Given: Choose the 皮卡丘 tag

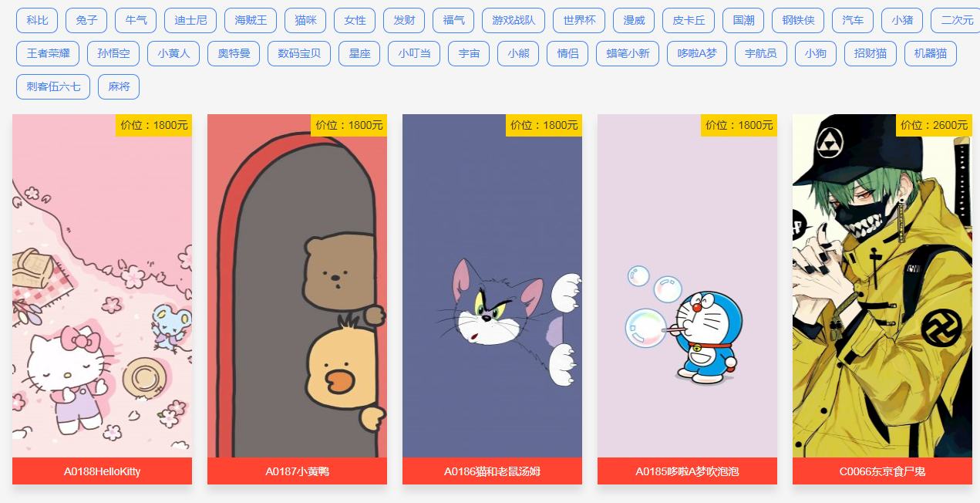Looking at the screenshot, I should pos(689,21).
